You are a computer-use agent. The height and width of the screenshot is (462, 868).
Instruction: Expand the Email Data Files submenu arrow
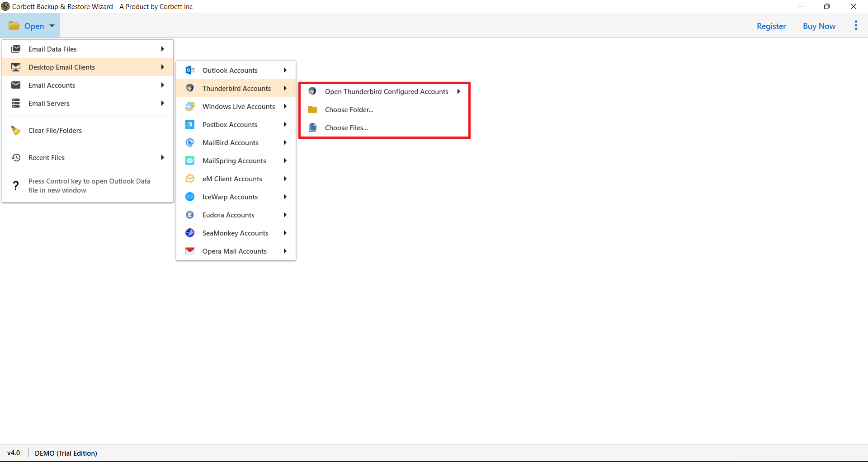[162, 49]
